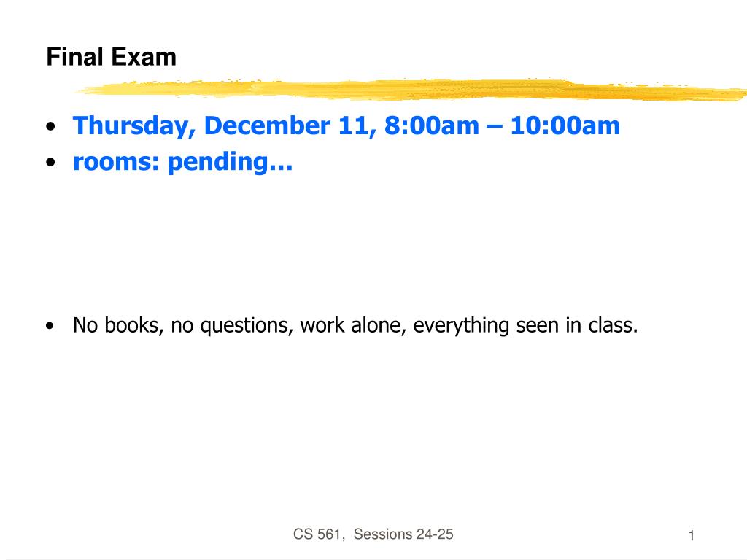This screenshot has height=560, width=747.
Task: Click the "CS 561," footer text
Action: point(319,534)
